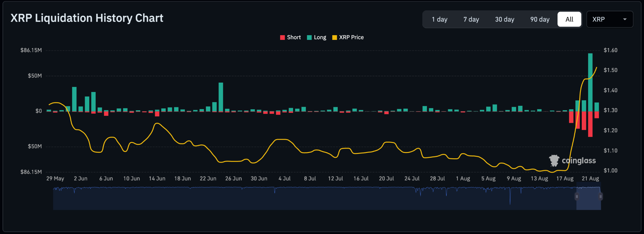Select the 90 day range tab

click(x=540, y=19)
